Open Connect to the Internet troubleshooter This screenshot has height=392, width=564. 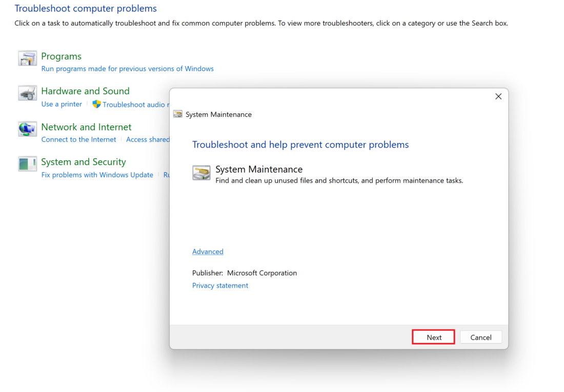[x=78, y=139]
